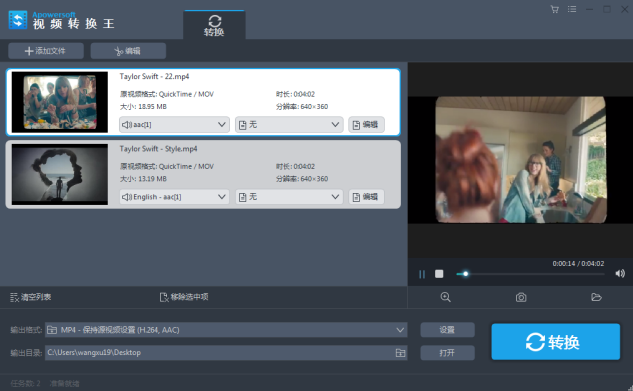
Task: Click the 设置 settings button
Action: click(x=447, y=330)
